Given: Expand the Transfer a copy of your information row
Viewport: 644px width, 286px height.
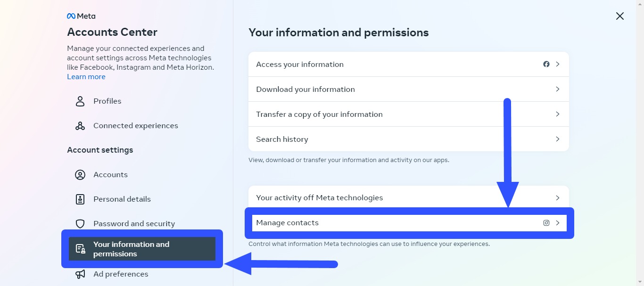Looking at the screenshot, I should [408, 114].
